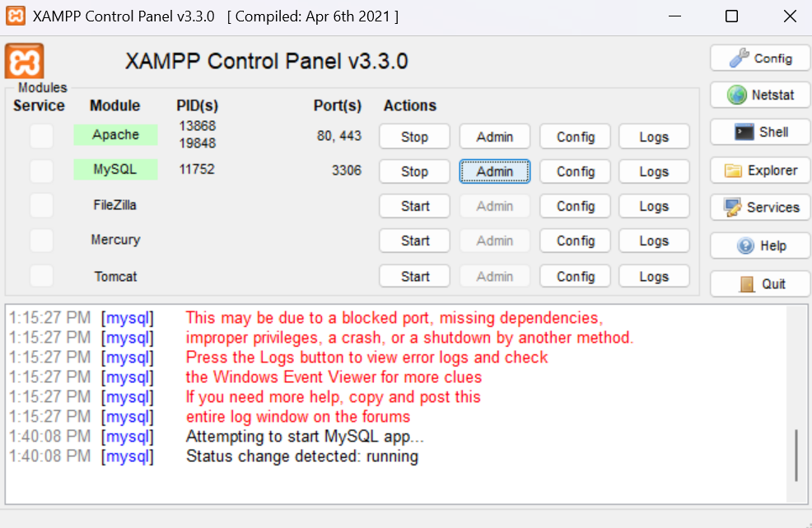Open Help using the question mark icon

(758, 245)
